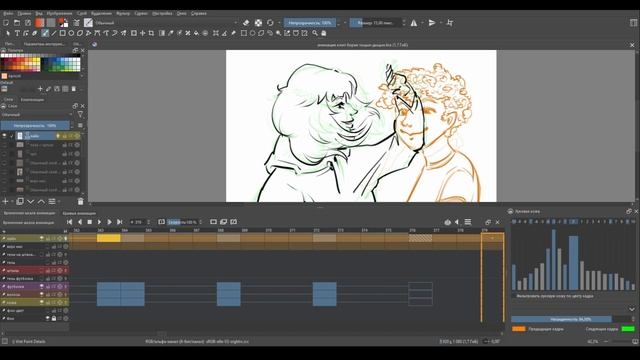
Task: Create a new document from toolbar
Action: [6, 23]
